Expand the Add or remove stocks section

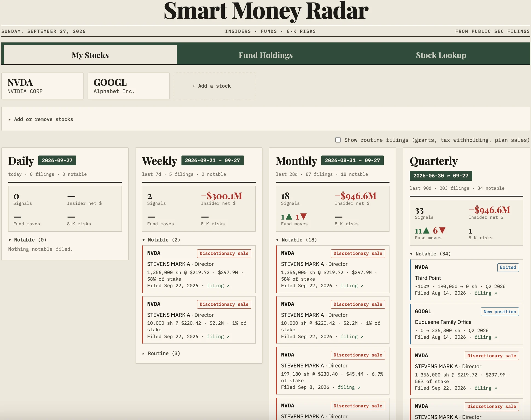click(x=41, y=119)
